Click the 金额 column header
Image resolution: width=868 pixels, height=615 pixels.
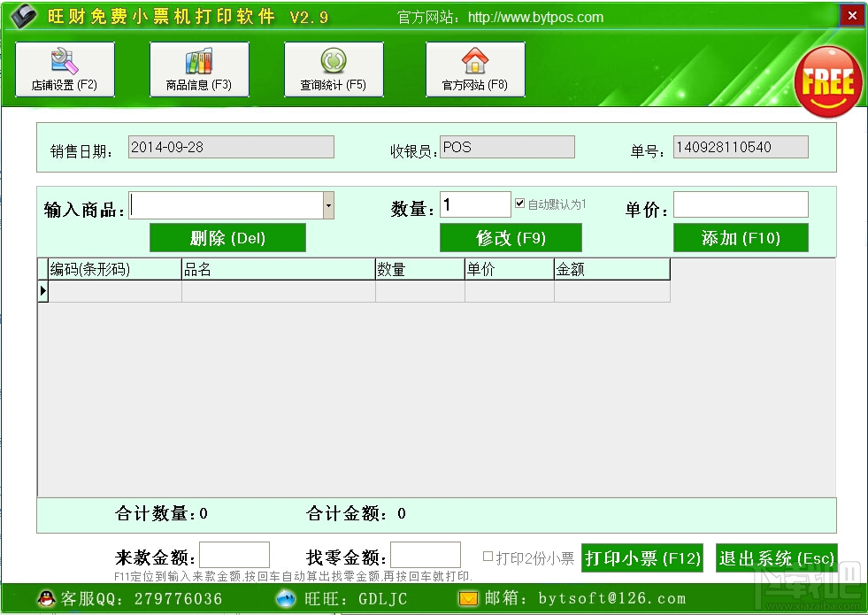(x=612, y=270)
